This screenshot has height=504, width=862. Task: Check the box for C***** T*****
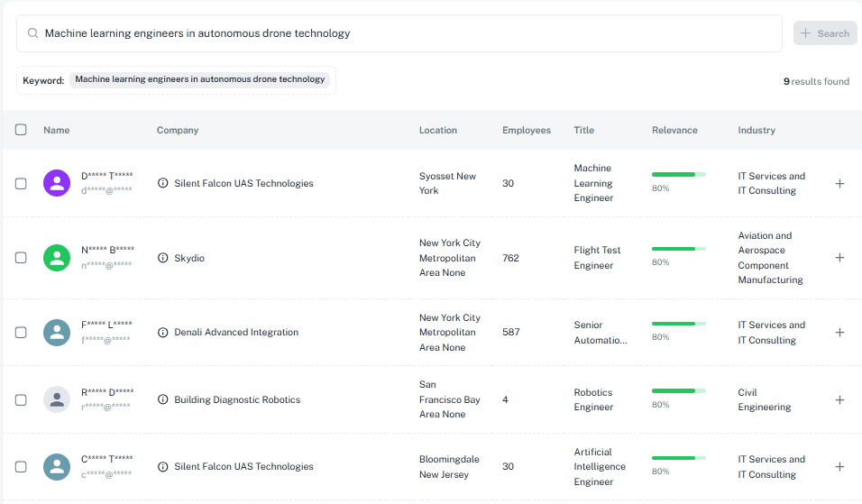click(21, 467)
